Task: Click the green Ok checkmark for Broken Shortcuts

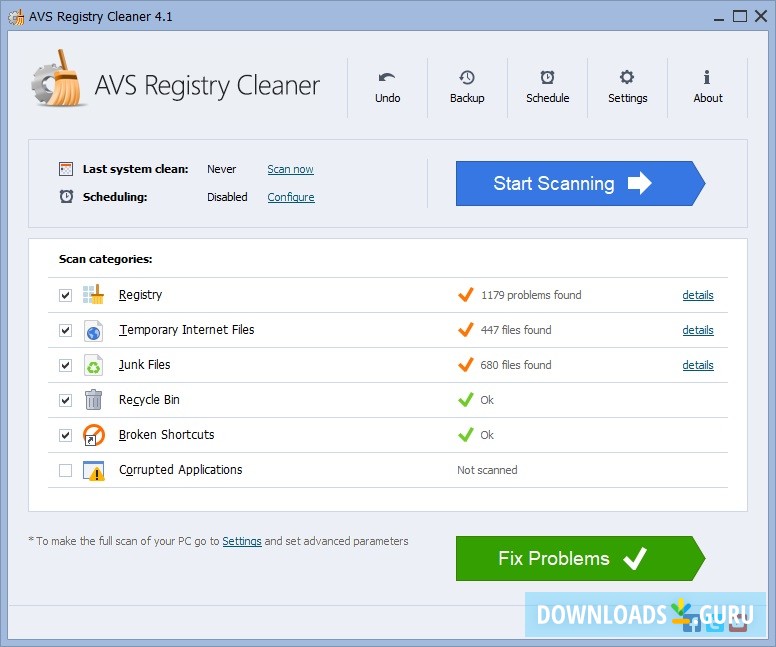Action: [466, 435]
